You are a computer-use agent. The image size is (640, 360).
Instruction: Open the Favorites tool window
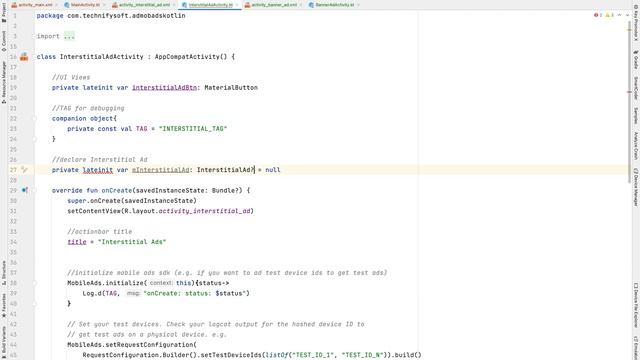pyautogui.click(x=4, y=306)
